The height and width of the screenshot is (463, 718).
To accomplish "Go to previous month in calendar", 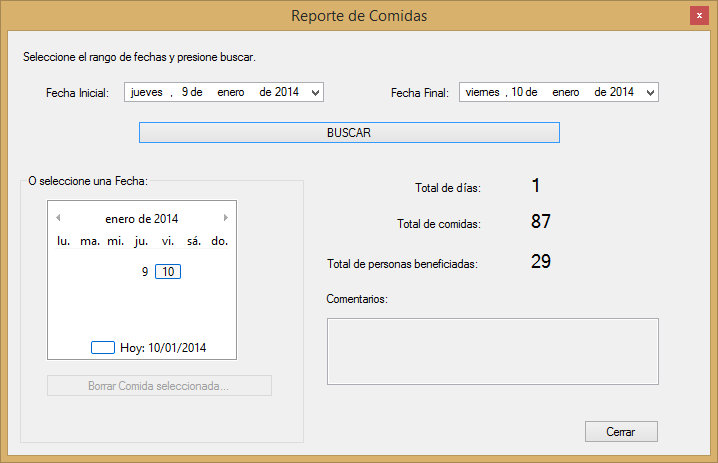I will pyautogui.click(x=58, y=218).
